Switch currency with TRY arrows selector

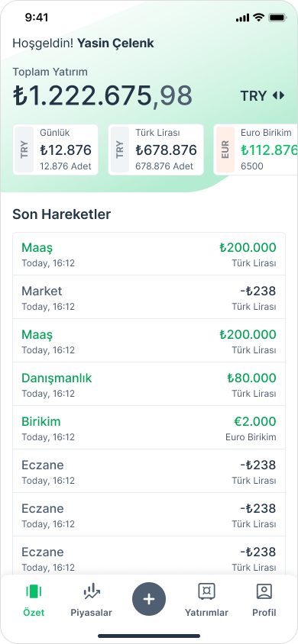coord(262,95)
